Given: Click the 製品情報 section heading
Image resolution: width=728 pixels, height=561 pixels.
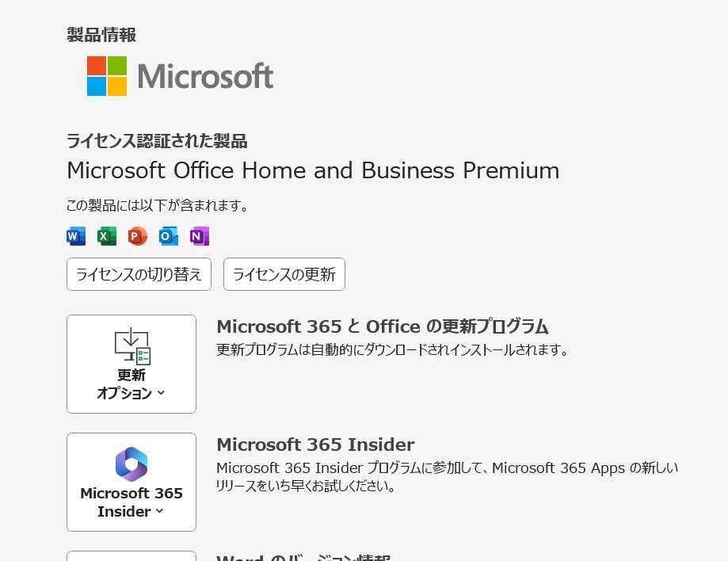Looking at the screenshot, I should point(101,35).
